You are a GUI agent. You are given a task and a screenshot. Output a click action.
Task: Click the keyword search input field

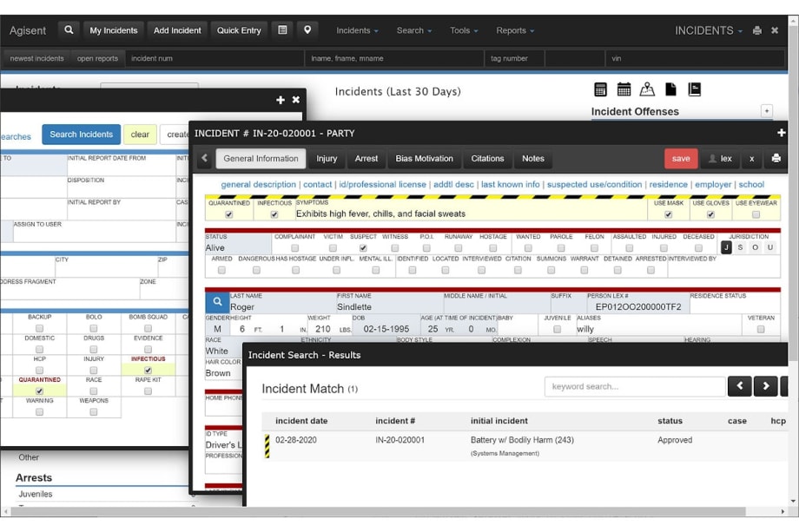[x=634, y=386]
